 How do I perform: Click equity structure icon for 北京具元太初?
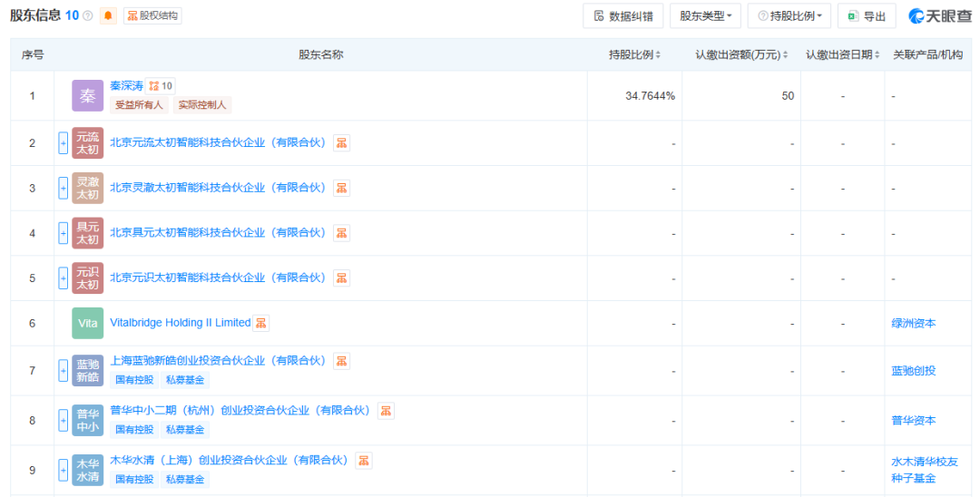[x=341, y=233]
